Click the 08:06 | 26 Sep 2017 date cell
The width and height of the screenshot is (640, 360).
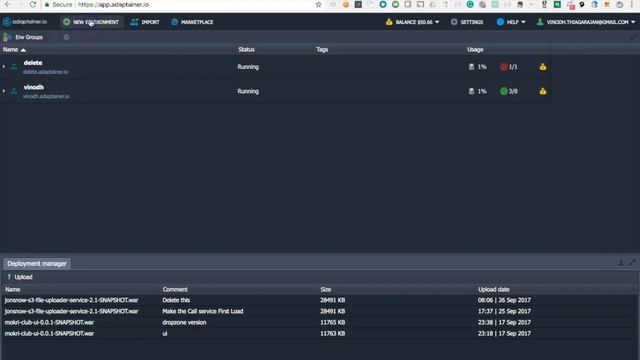(504, 300)
